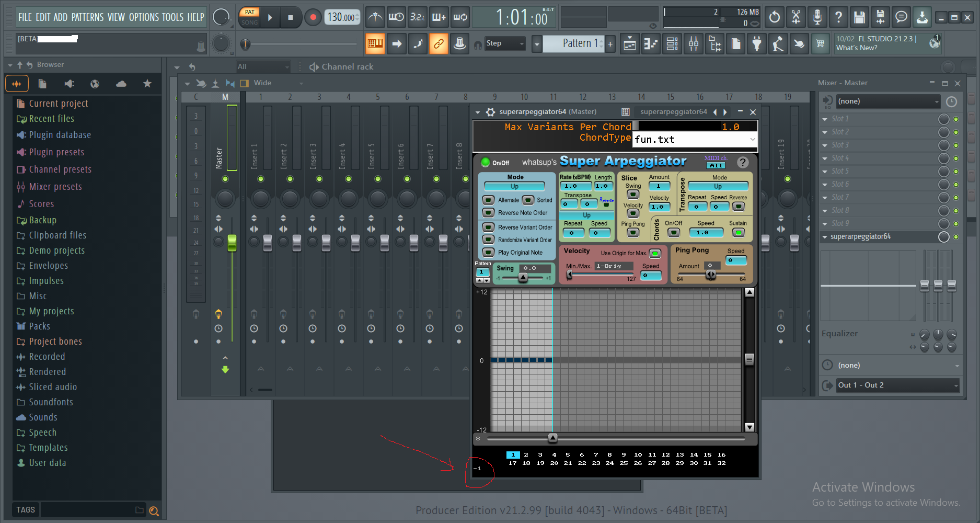Screen dimensions: 980x523
Task: Open the Plugin database folder in Browser
Action: (x=60, y=135)
